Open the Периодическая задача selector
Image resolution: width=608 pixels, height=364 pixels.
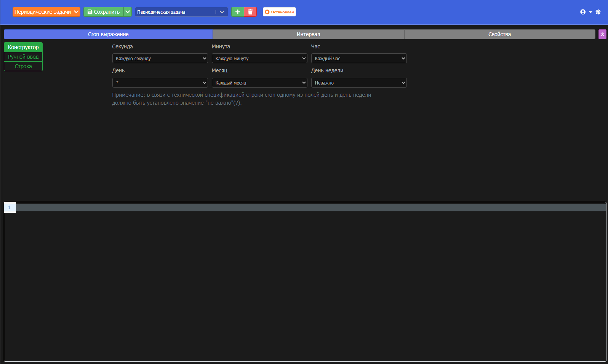pos(181,12)
